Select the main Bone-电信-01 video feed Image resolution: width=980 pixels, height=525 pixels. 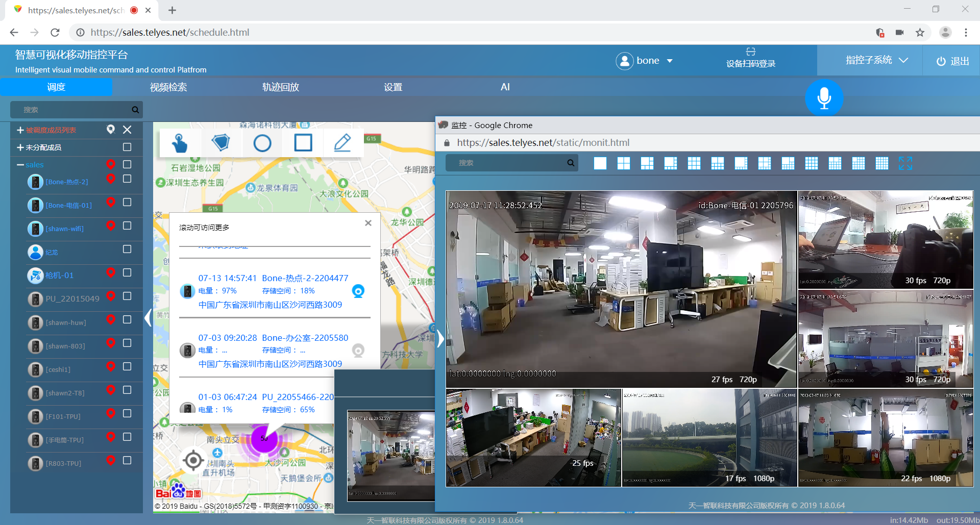click(621, 289)
